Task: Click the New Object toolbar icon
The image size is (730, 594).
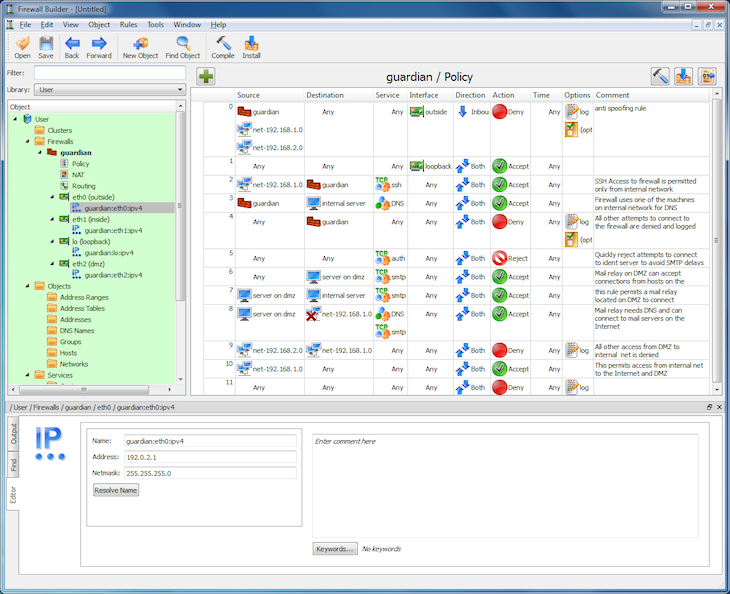Action: tap(140, 46)
